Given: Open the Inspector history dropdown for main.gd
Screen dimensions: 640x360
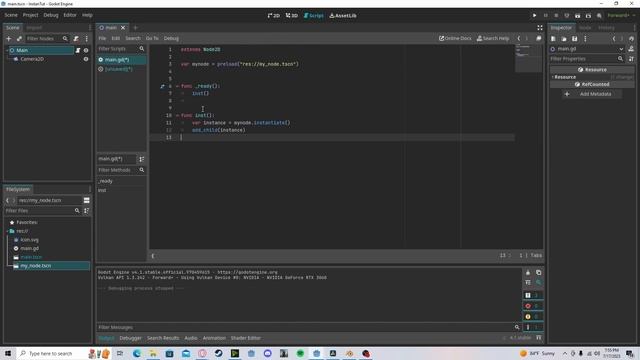Looking at the screenshot, I should (631, 38).
